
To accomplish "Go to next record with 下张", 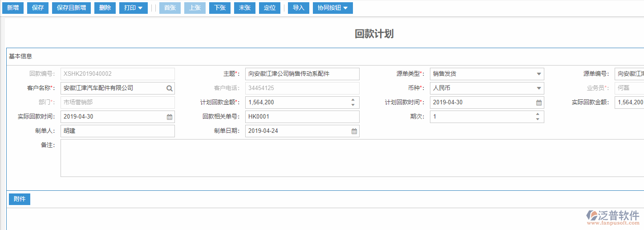I will point(220,8).
